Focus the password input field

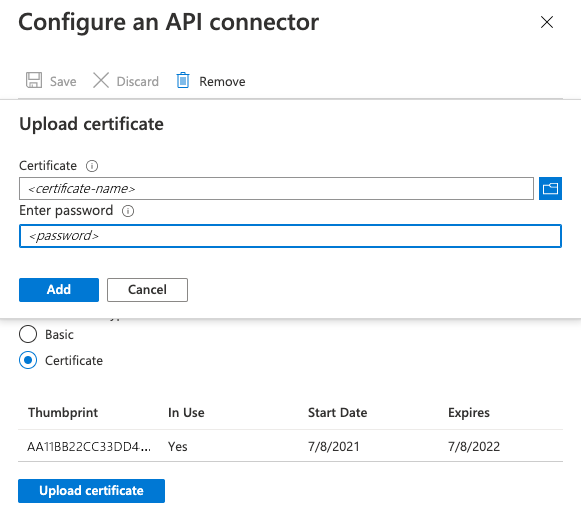tap(290, 236)
